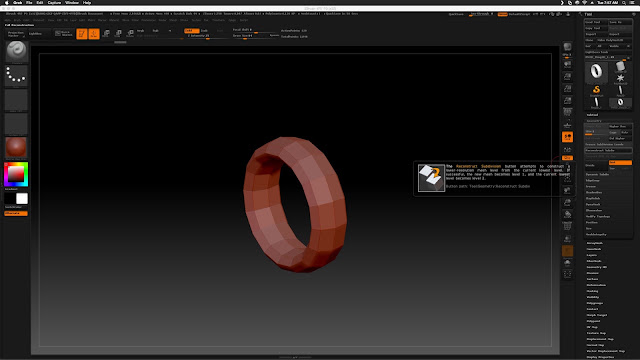Click the Reconstruct Subdiv button
The image size is (640, 360).
coord(609,150)
